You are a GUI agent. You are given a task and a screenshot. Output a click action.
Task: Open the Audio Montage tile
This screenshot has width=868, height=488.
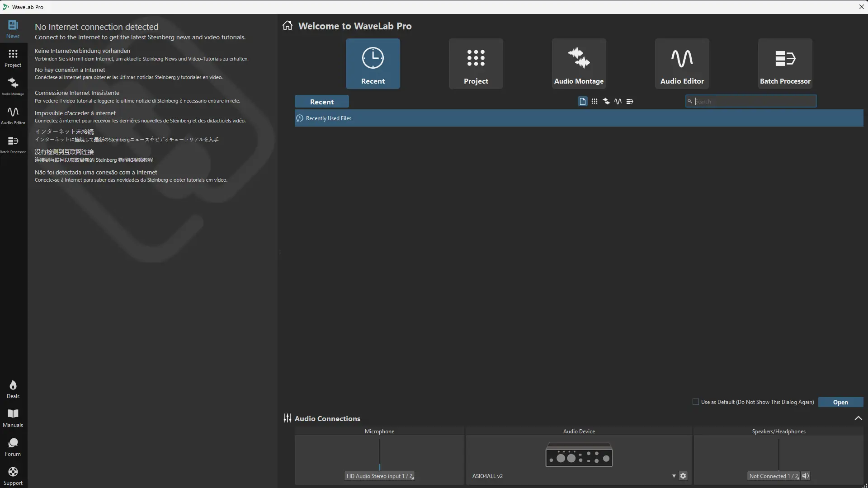coord(579,64)
